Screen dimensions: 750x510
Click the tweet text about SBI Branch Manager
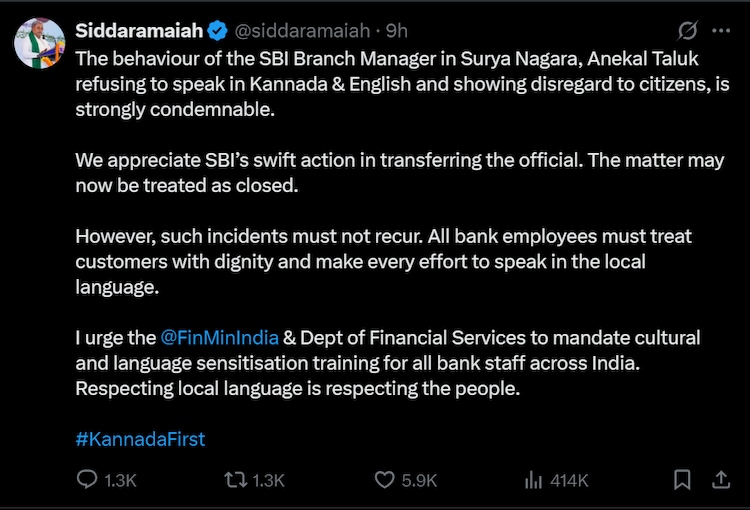tap(400, 83)
